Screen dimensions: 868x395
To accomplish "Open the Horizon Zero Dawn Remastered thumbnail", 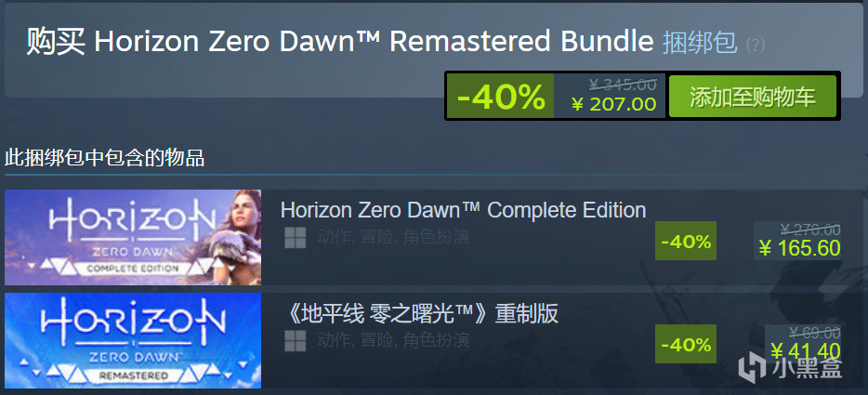I will pyautogui.click(x=133, y=340).
